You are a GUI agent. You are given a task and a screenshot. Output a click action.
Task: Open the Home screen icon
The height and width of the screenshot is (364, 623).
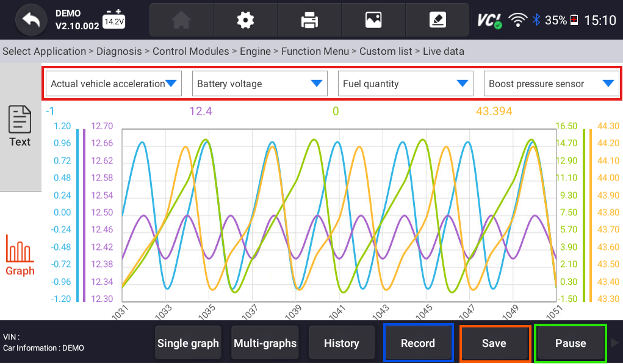(x=181, y=20)
